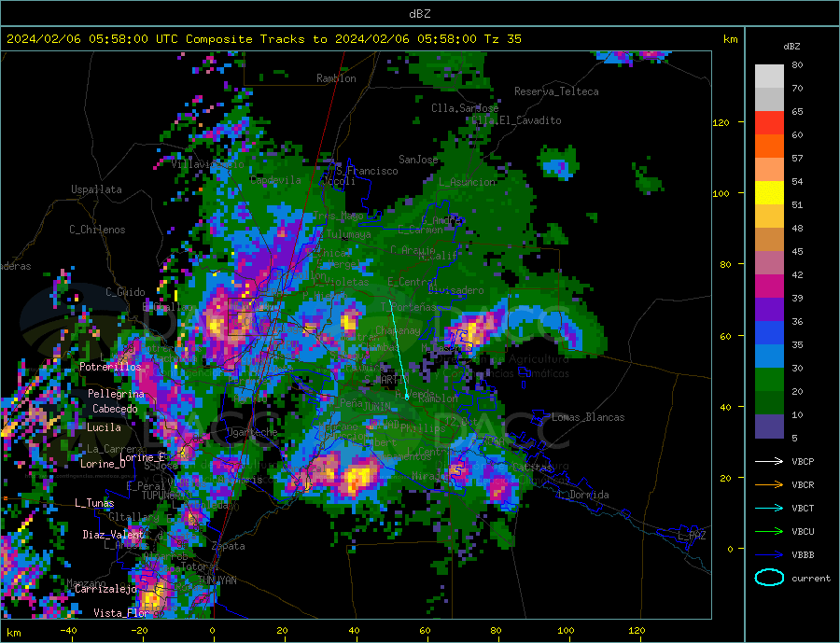The height and width of the screenshot is (643, 840).
Task: Click the C_Chilenos map label
Action: click(x=97, y=230)
